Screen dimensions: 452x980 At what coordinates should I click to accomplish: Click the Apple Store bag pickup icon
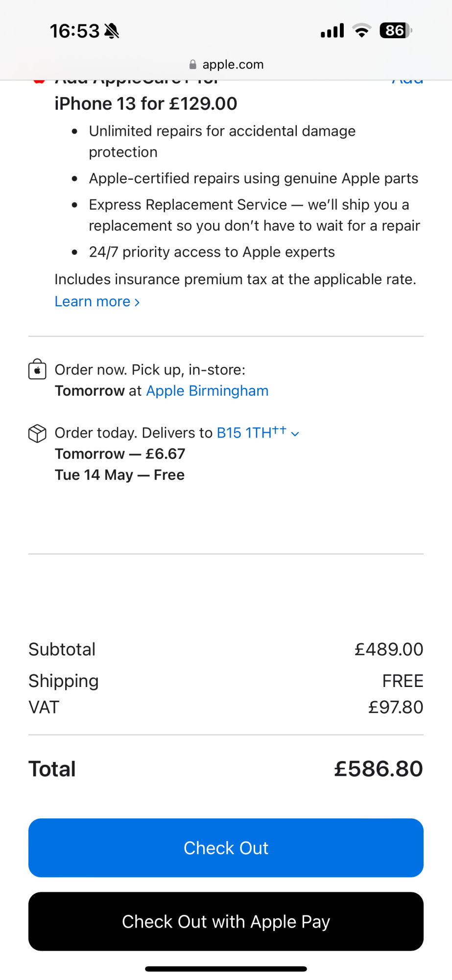(37, 369)
